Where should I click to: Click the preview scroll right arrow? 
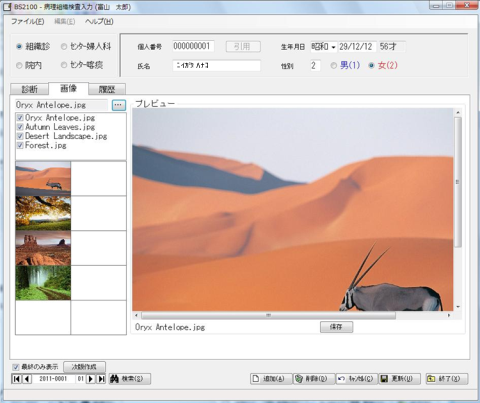(449, 315)
